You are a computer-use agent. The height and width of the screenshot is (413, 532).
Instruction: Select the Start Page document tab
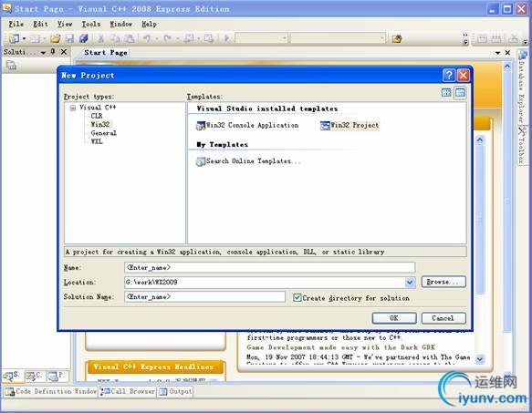106,53
